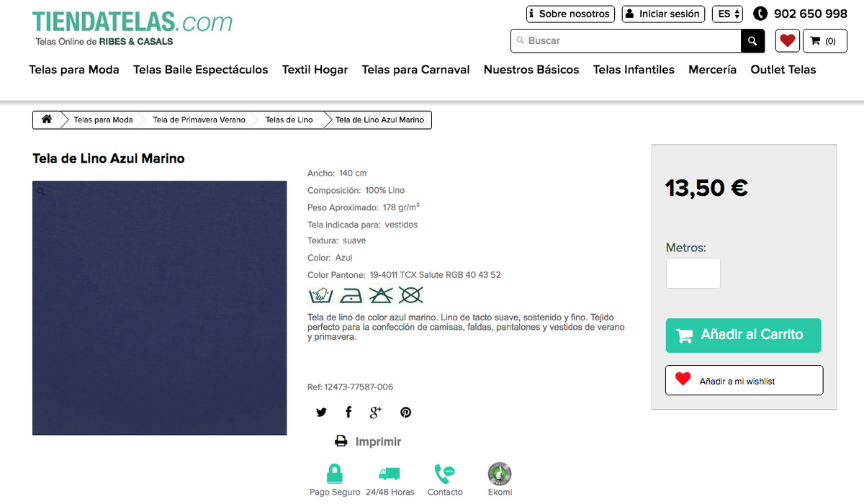
Task: Click the Ekomi seal icon
Action: click(500, 473)
